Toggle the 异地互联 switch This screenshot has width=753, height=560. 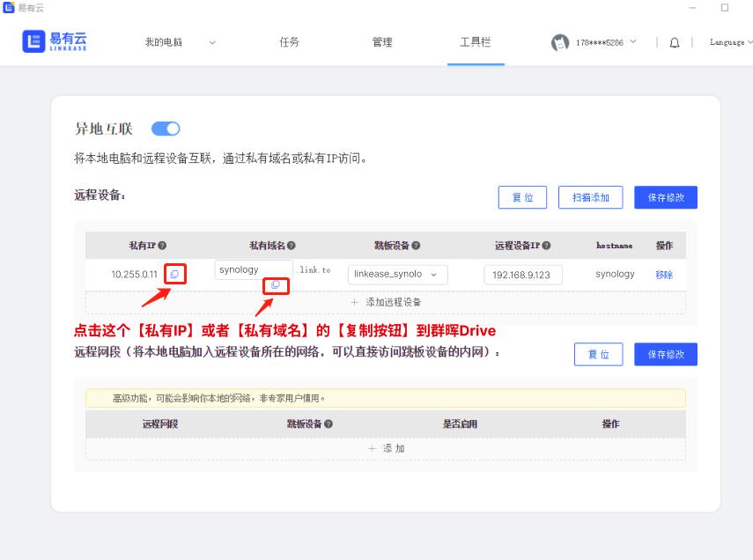[x=166, y=129]
